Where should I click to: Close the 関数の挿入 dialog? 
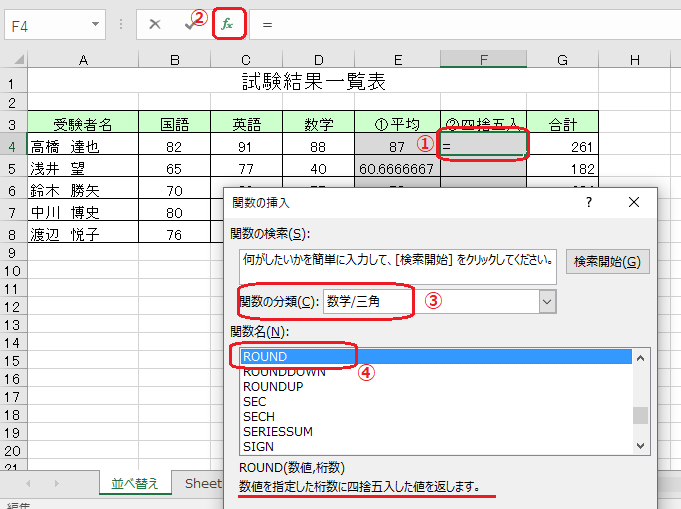pos(634,202)
